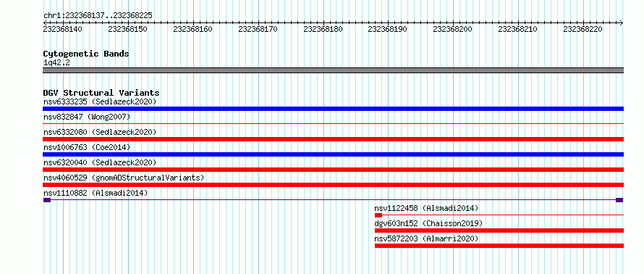Click ruler coordinate 232368210
The height and width of the screenshot is (274, 644).
[x=518, y=29]
